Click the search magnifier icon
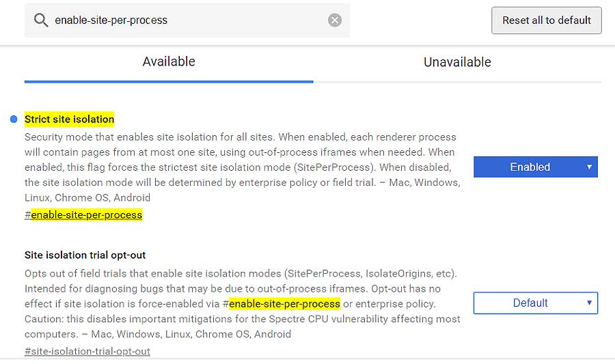Viewport: 615px width, 364px height. (x=41, y=20)
